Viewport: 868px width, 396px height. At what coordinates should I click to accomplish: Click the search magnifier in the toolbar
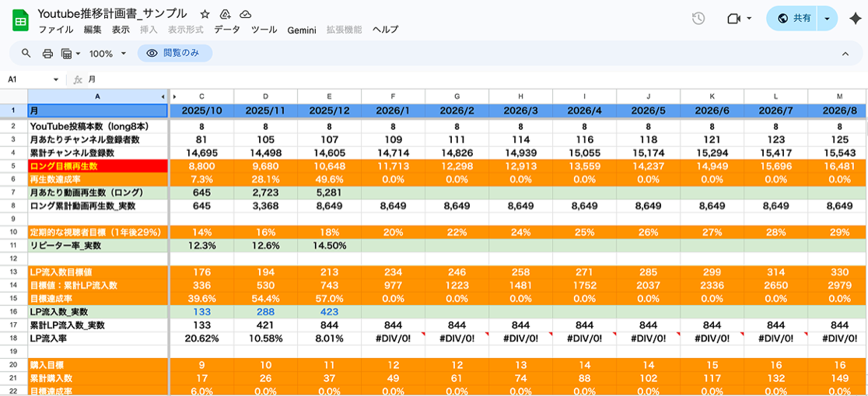tap(26, 53)
